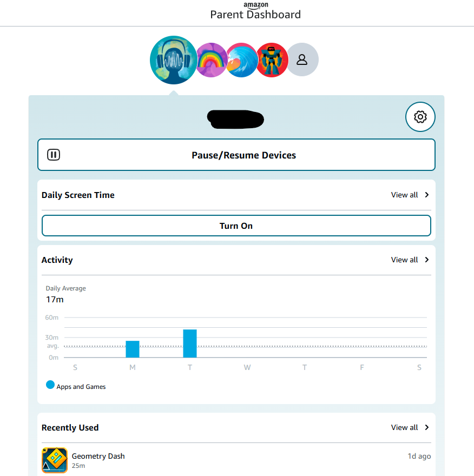Click the 1d ago timestamp
This screenshot has height=476, width=474.
click(419, 456)
